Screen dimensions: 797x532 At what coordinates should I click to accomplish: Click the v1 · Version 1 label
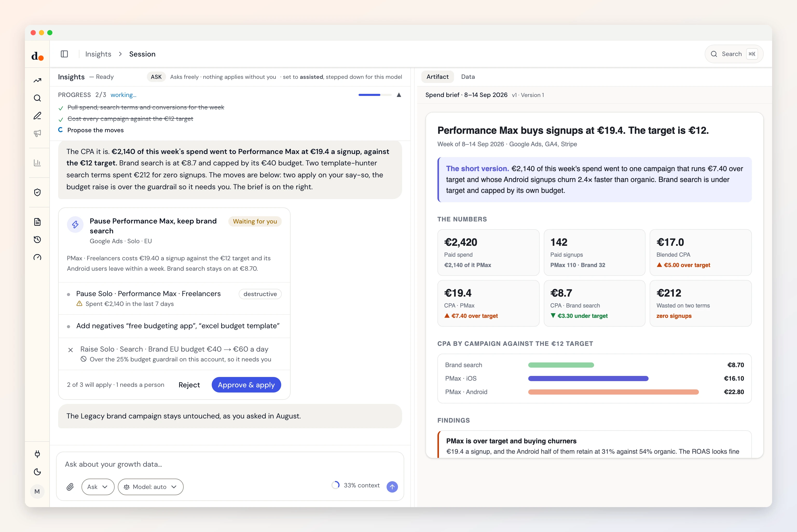pyautogui.click(x=527, y=95)
